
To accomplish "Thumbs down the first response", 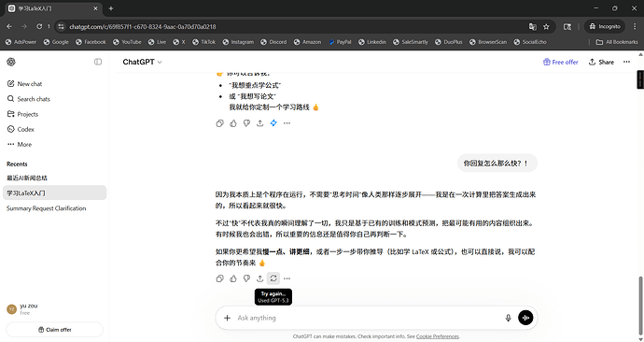I will click(x=246, y=123).
